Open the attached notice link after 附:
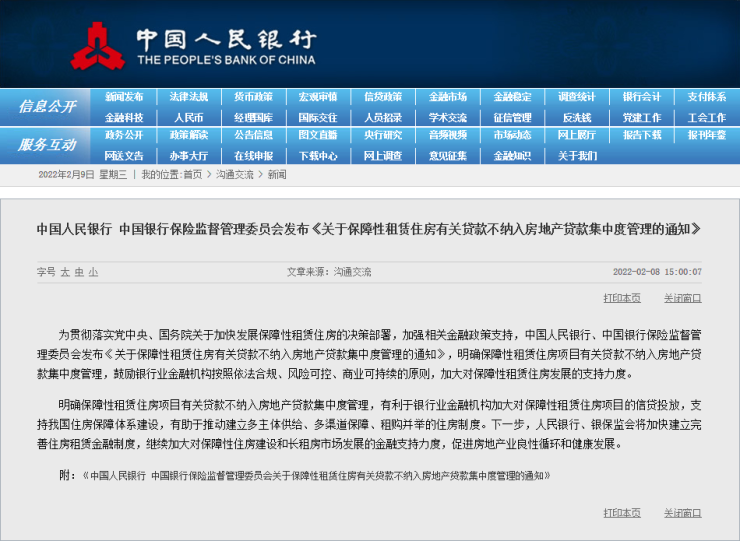The height and width of the screenshot is (541, 740). point(316,475)
